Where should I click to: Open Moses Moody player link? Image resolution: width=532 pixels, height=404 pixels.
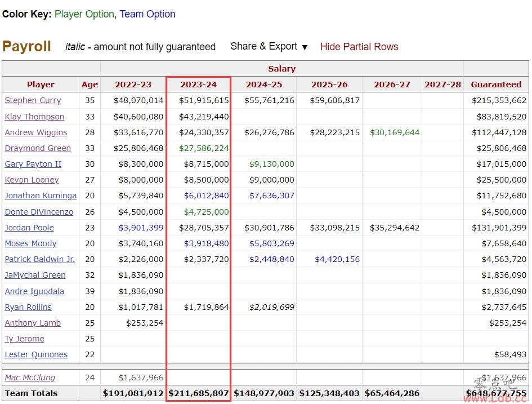[30, 243]
